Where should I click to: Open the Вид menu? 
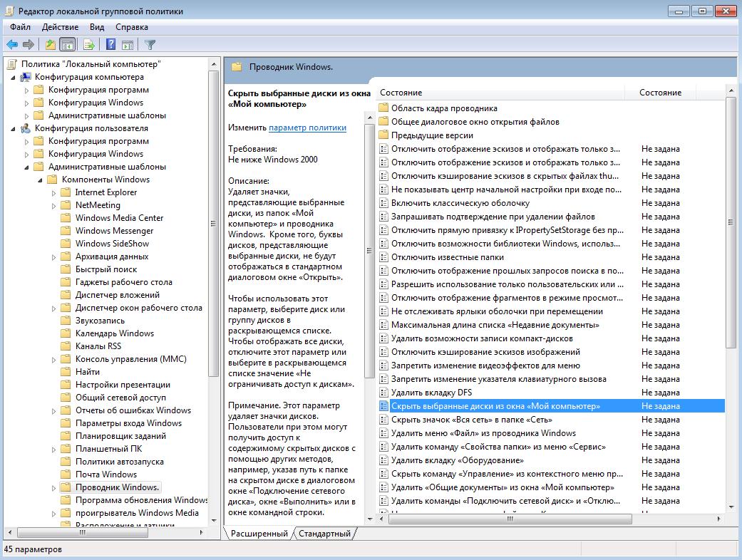coord(97,27)
